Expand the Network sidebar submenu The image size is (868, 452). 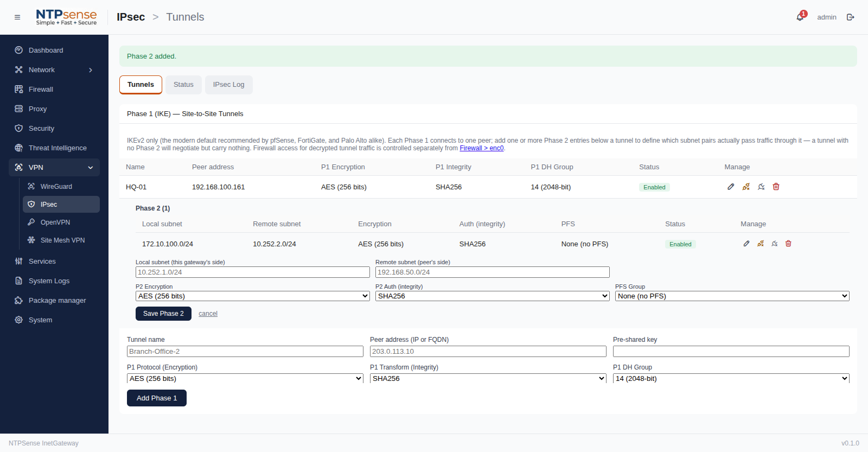pos(54,69)
